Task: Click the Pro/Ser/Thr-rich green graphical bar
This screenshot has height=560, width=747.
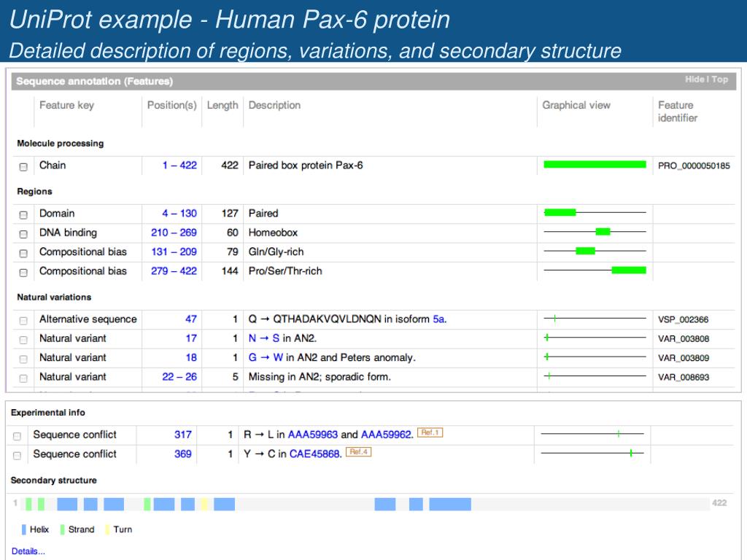Action: pos(629,270)
